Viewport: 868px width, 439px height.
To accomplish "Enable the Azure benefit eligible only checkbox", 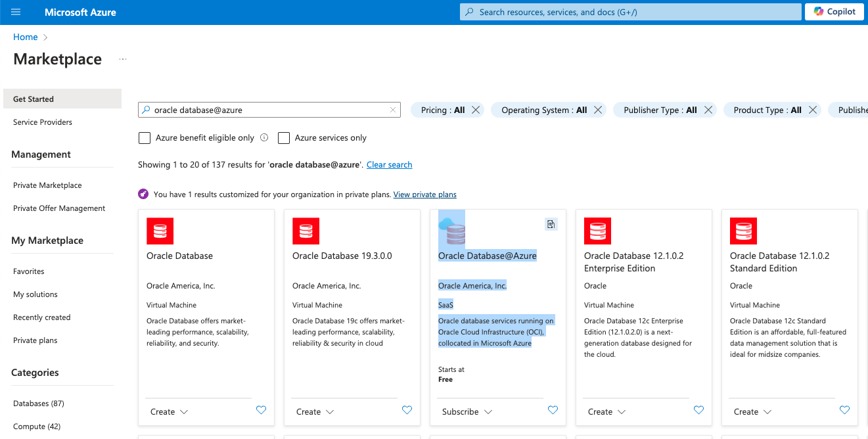I will (x=145, y=137).
